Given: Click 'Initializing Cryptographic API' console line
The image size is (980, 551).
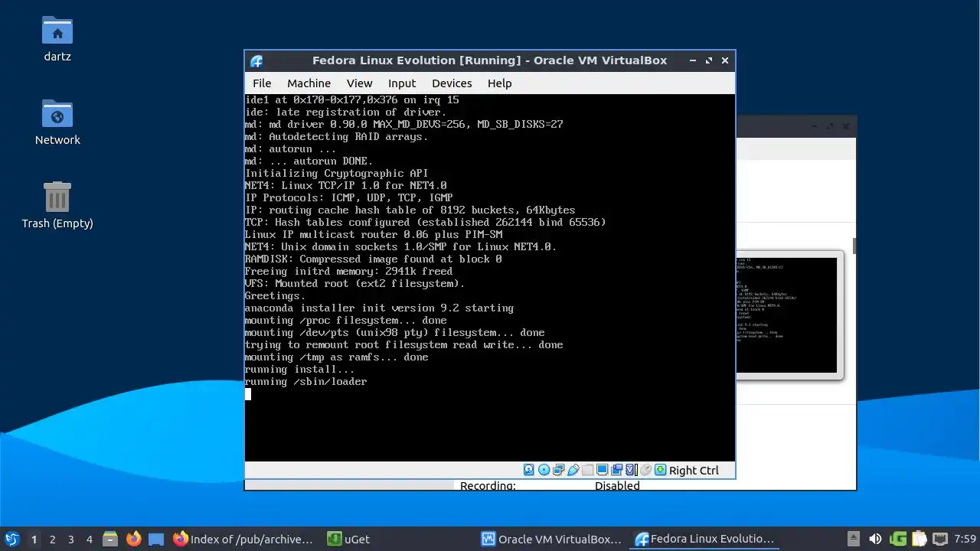Looking at the screenshot, I should point(336,173).
